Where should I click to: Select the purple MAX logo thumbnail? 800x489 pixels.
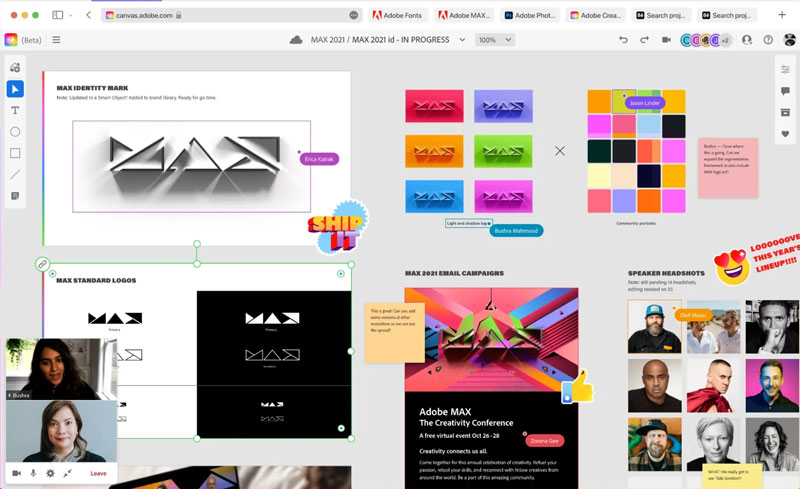(x=503, y=106)
